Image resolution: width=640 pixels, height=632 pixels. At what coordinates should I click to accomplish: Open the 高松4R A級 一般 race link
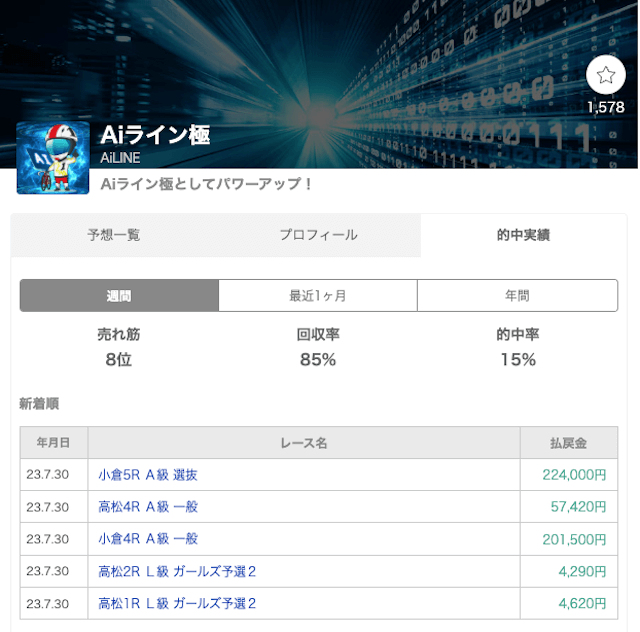pos(148,507)
